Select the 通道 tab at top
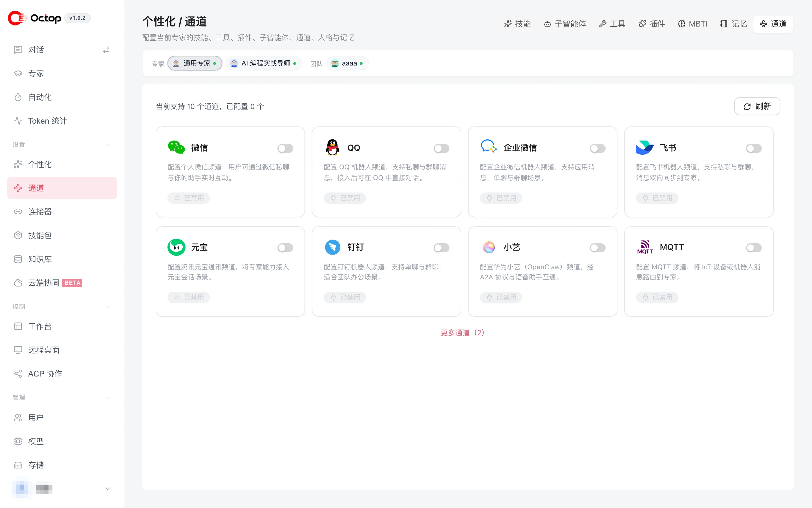812x508 pixels. point(773,24)
